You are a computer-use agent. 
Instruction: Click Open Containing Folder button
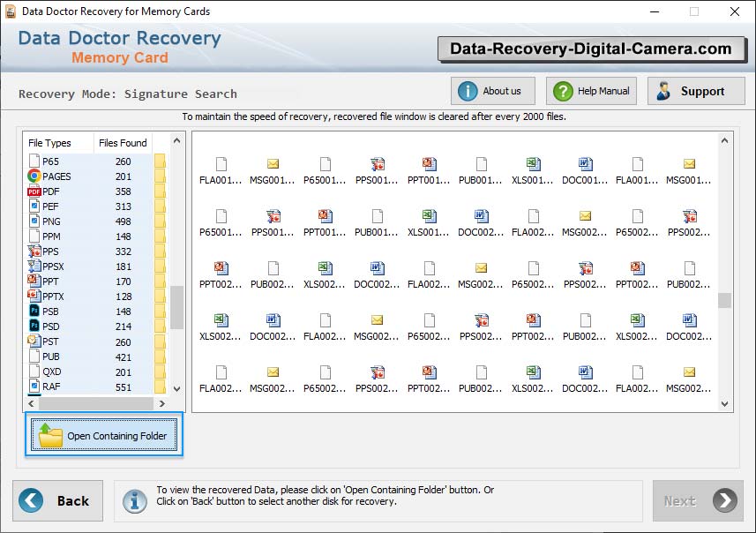(104, 434)
